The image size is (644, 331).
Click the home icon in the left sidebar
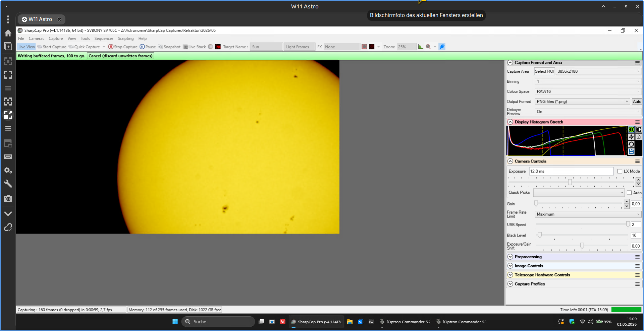[x=8, y=33]
